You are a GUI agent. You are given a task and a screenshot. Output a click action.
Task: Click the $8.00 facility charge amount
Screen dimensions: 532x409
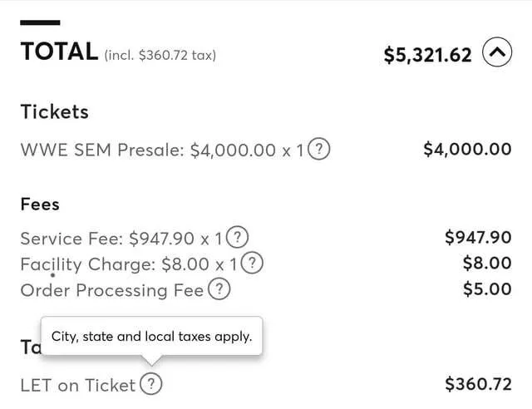click(x=487, y=264)
